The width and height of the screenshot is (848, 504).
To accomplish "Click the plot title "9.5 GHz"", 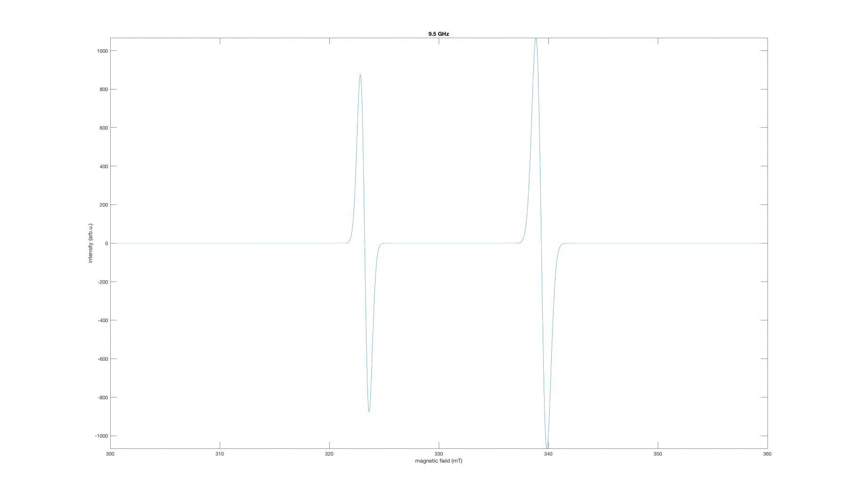I will (438, 34).
